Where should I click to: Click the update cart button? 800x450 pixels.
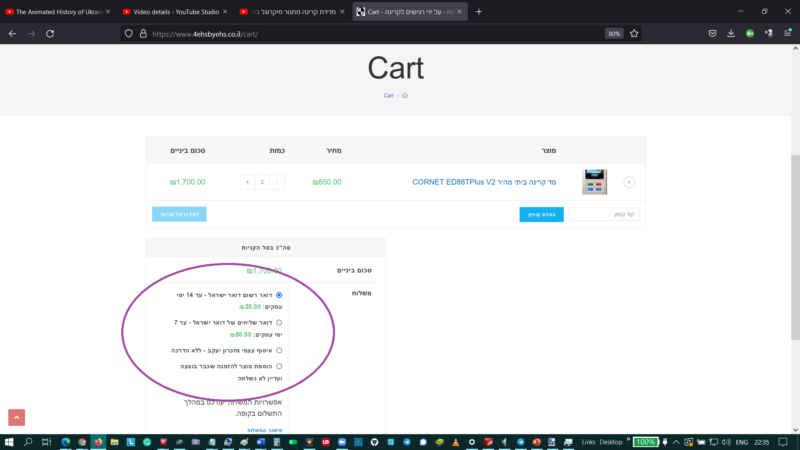pyautogui.click(x=179, y=214)
